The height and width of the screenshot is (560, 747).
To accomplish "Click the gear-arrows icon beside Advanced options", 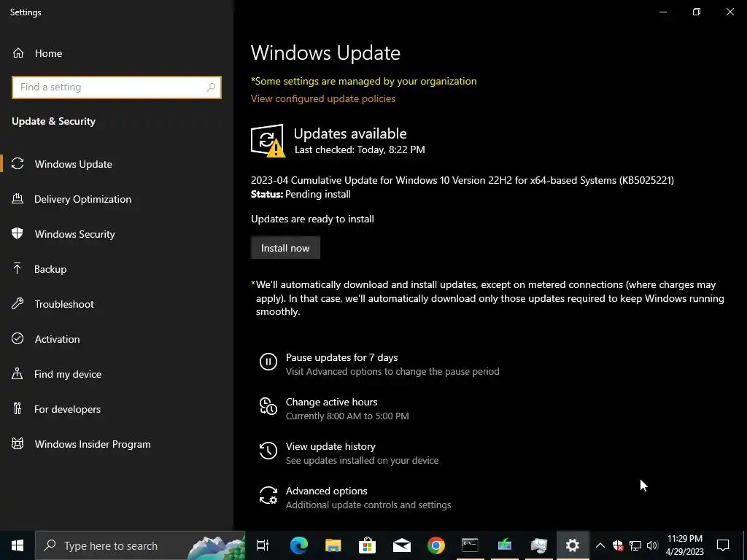I will [268, 495].
